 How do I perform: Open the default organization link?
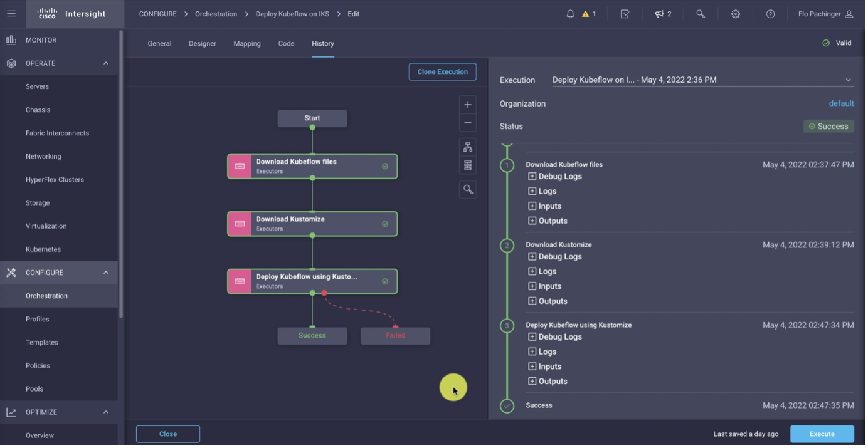click(x=841, y=103)
